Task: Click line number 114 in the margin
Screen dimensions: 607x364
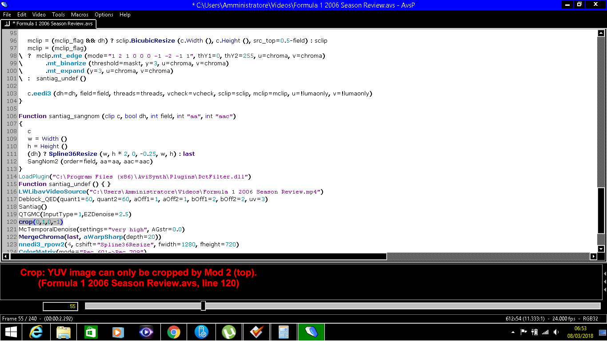Action: (11, 177)
